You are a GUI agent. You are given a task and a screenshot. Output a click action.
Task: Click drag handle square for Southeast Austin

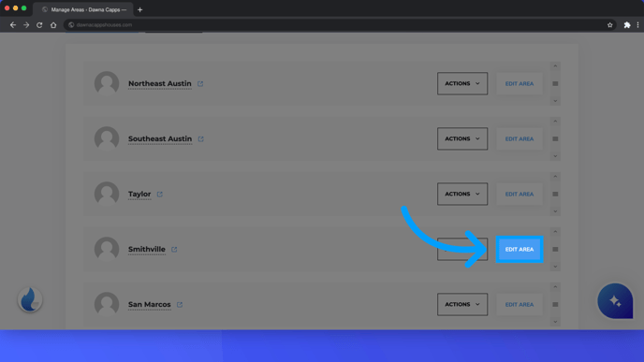(555, 138)
